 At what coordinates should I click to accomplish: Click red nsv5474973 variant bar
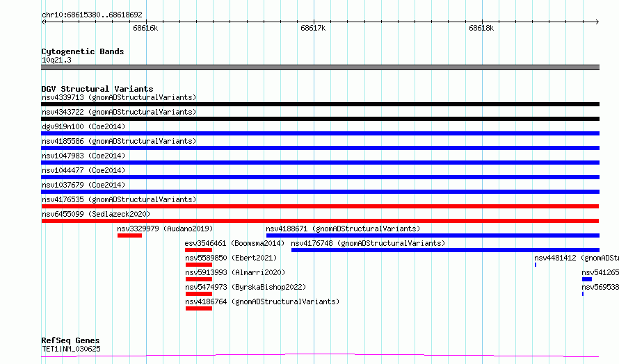[199, 294]
